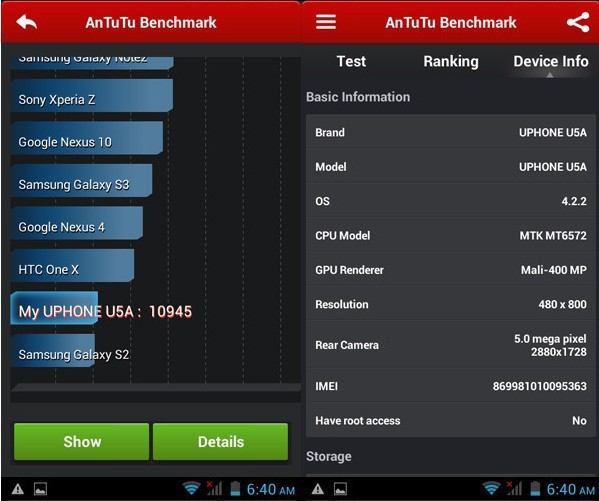Tap the AnTuTu Benchmark title on the right screen

451,23
